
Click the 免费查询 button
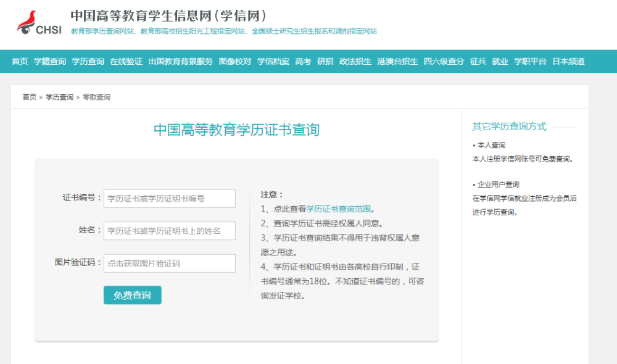[133, 295]
